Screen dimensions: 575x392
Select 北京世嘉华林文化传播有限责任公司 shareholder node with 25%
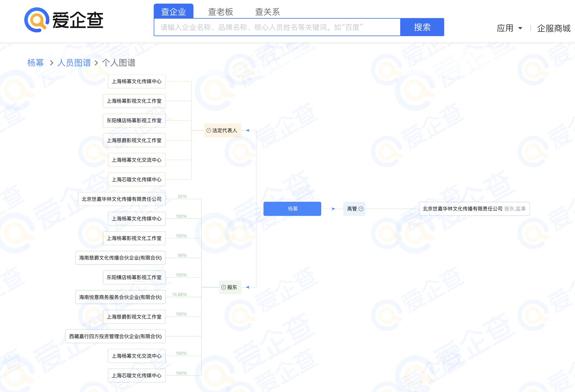[x=122, y=199]
